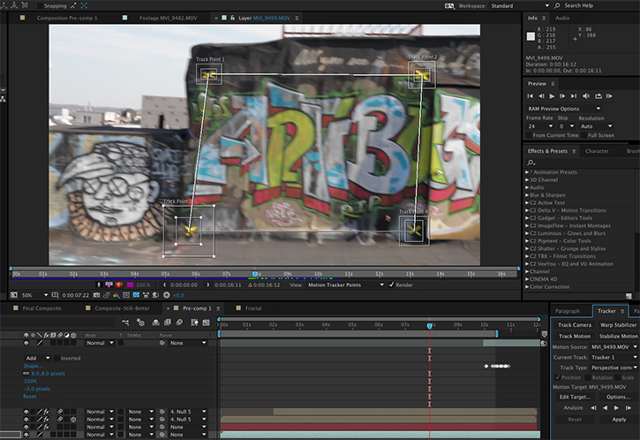This screenshot has height=440, width=640.
Task: Analyze one frame forward in Tracker
Action: pyautogui.click(x=628, y=408)
